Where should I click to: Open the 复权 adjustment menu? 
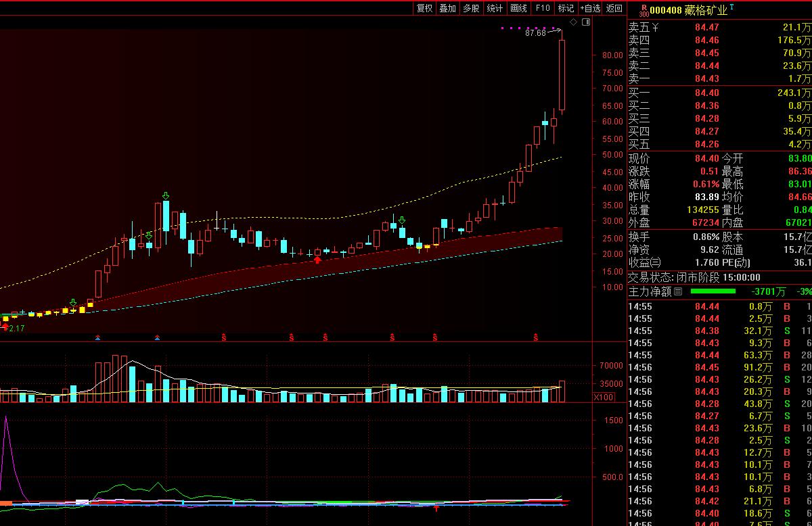pos(424,8)
